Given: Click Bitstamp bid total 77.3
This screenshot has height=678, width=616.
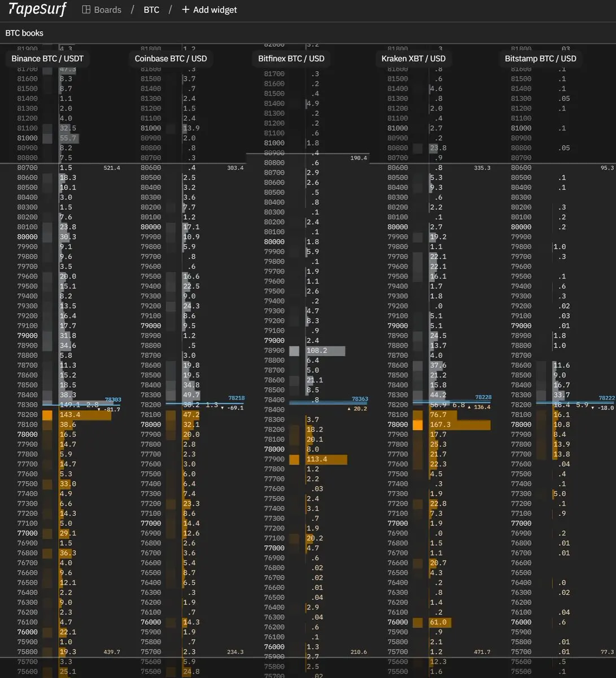Looking at the screenshot, I should pos(607,651).
